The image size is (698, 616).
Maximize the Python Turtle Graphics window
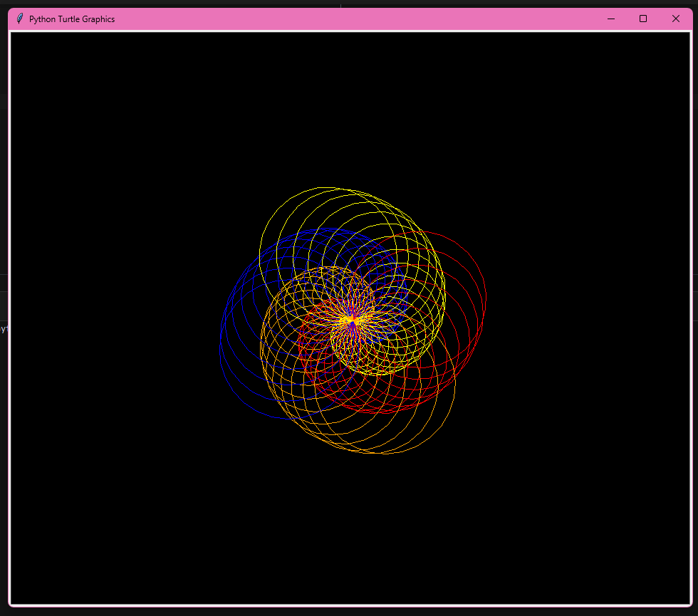(643, 19)
